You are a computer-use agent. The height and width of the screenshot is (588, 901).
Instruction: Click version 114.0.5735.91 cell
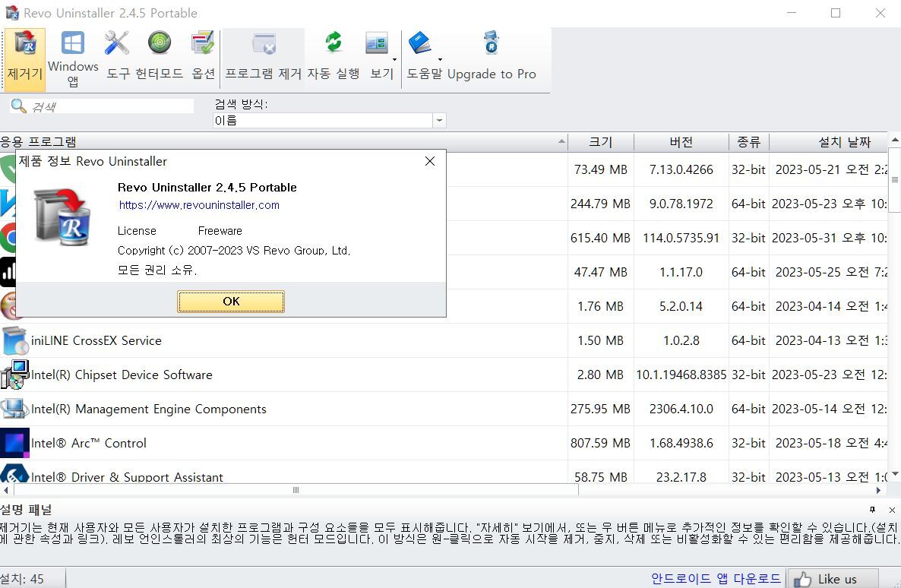pyautogui.click(x=681, y=238)
